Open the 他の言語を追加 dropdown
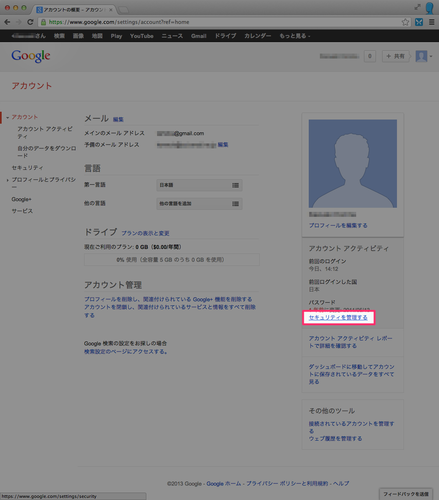The width and height of the screenshot is (439, 500). (199, 204)
